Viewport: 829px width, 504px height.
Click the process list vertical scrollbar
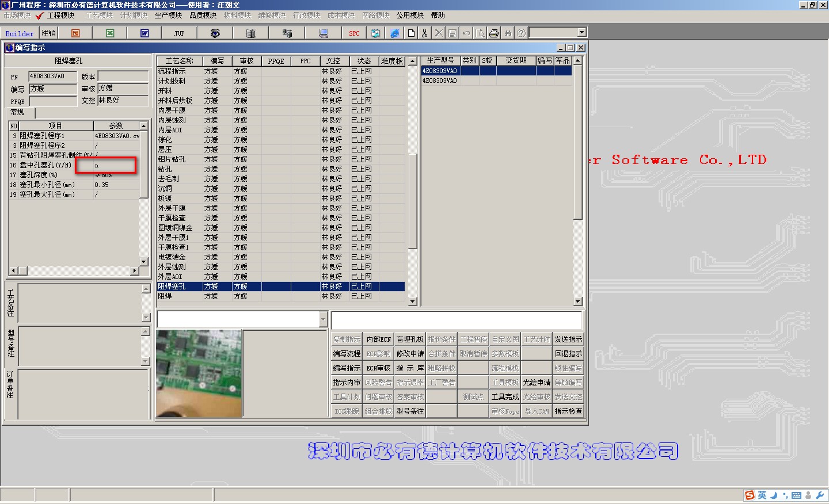412,201
